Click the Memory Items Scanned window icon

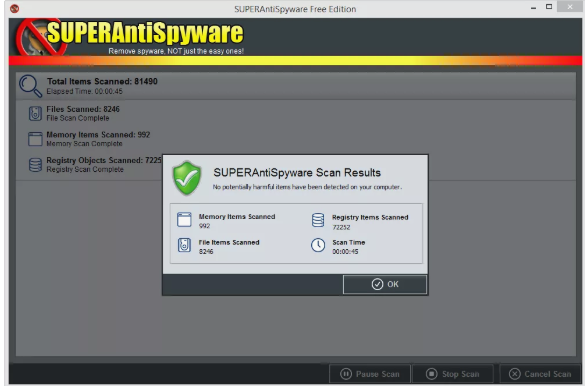[35, 139]
